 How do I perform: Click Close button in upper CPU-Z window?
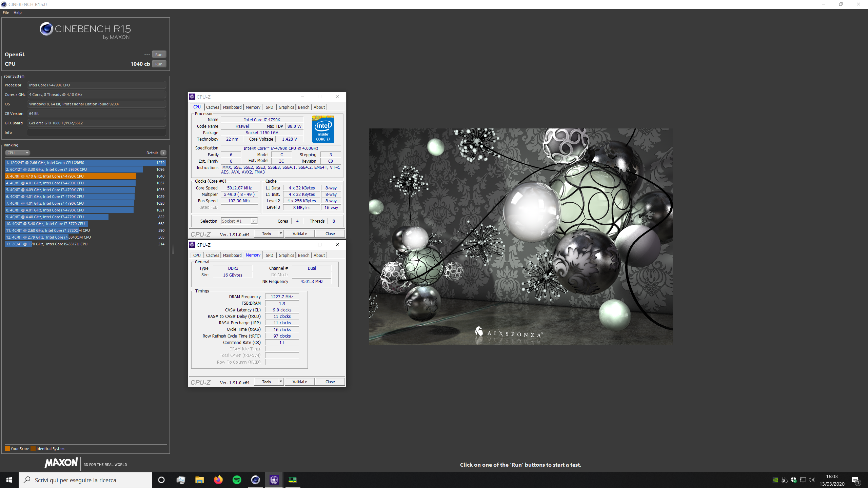(330, 233)
